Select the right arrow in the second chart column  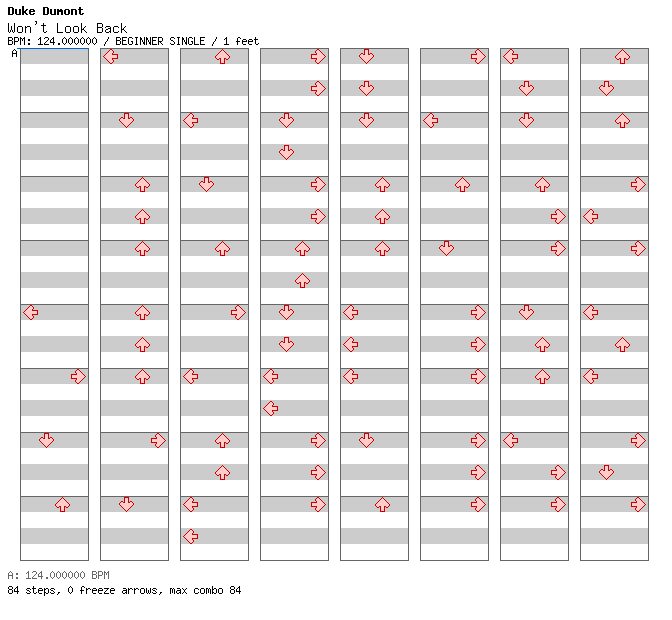pos(159,440)
